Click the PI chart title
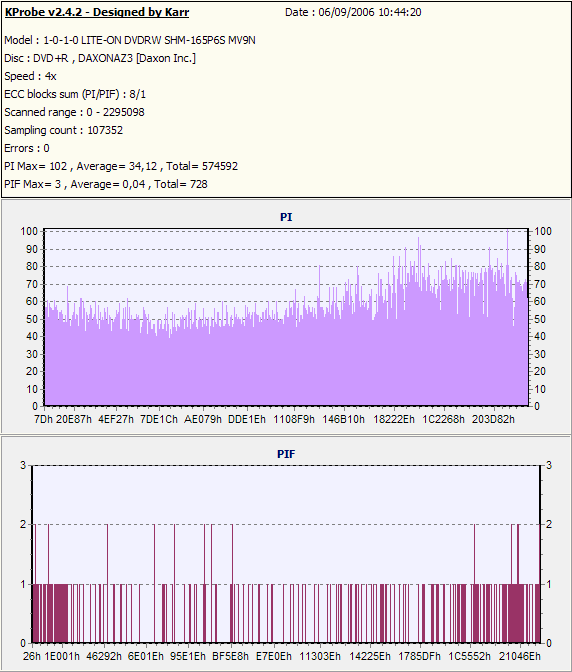 click(x=286, y=217)
